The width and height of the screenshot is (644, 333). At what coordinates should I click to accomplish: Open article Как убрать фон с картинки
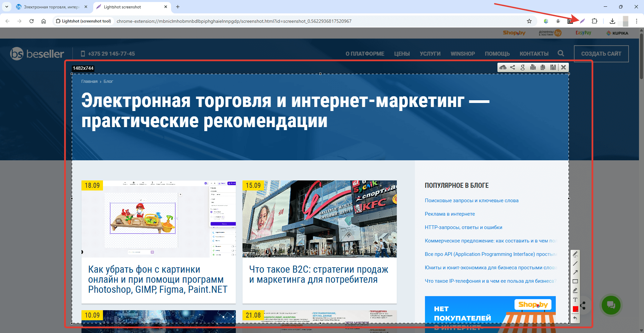point(158,279)
